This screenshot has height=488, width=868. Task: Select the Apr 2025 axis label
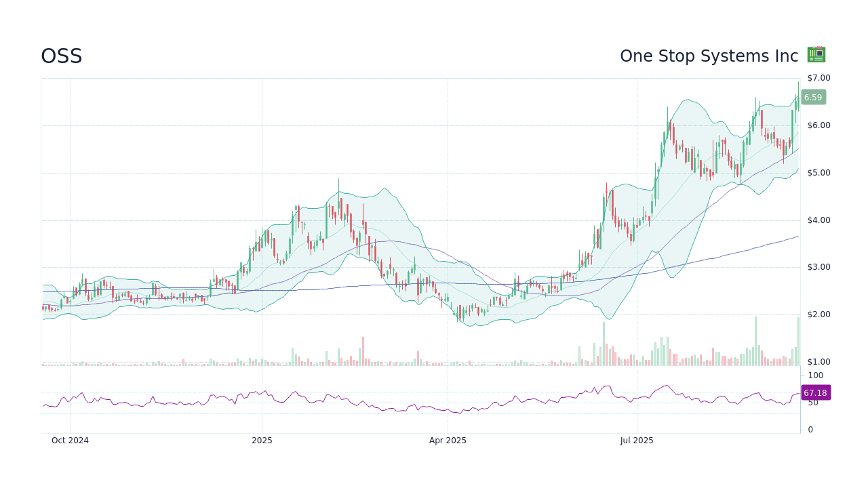448,441
